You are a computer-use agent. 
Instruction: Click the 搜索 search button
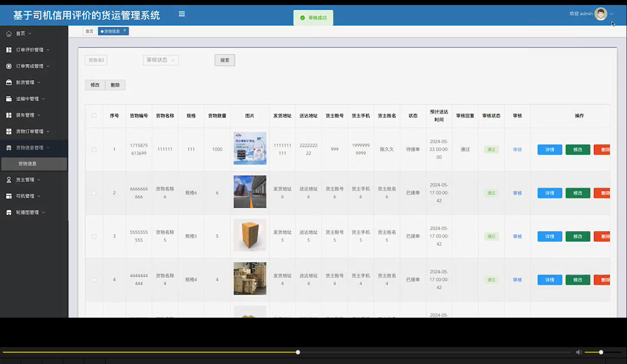(225, 60)
